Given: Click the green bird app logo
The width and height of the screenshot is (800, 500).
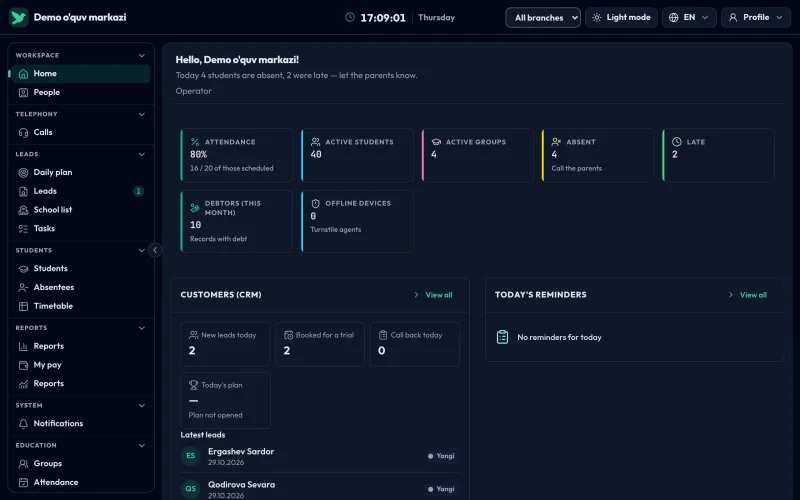Looking at the screenshot, I should coord(18,17).
